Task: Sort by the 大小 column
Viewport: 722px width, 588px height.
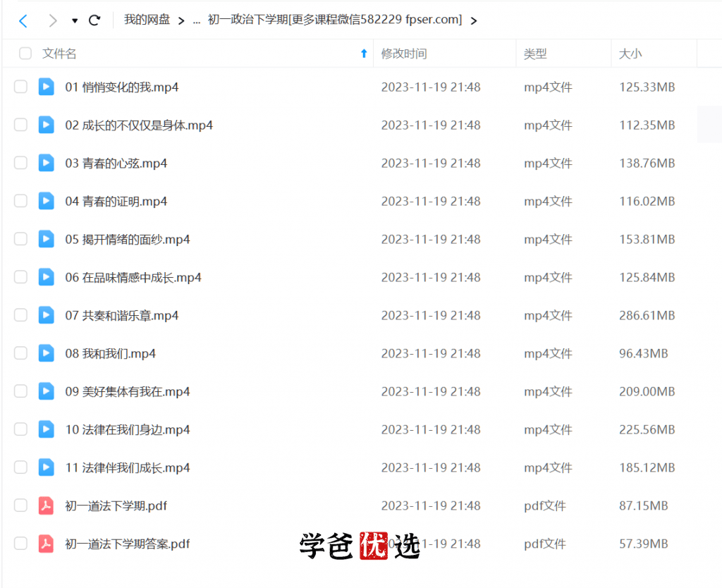Action: pyautogui.click(x=630, y=54)
